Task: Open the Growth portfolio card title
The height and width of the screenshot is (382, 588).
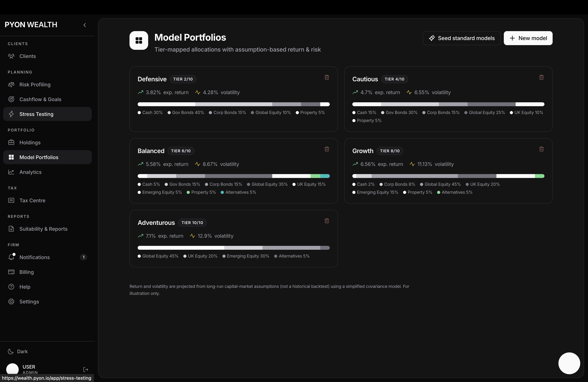Action: 363,151
